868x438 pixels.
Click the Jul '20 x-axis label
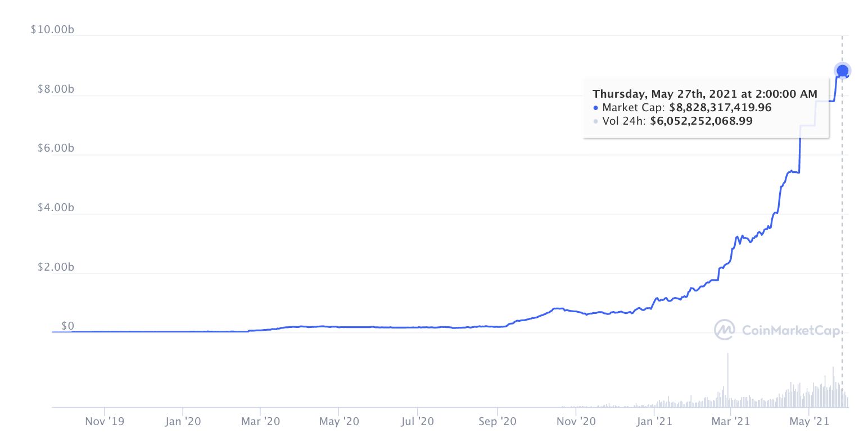click(x=418, y=421)
